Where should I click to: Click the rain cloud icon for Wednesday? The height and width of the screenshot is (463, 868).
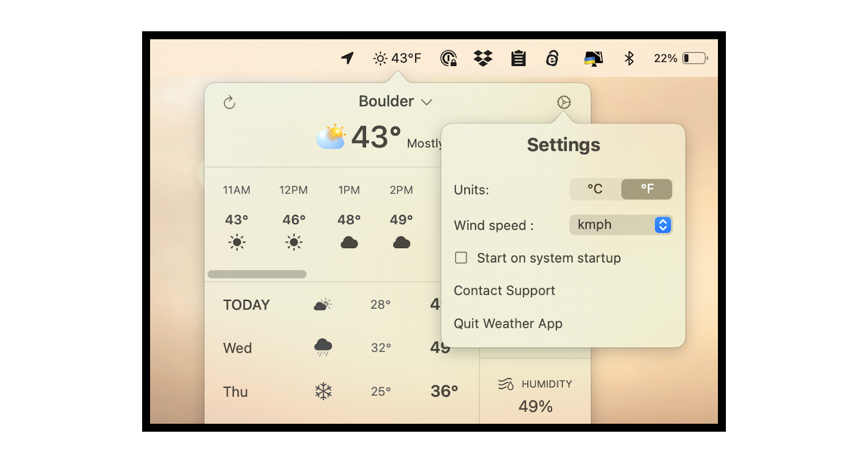coord(323,348)
